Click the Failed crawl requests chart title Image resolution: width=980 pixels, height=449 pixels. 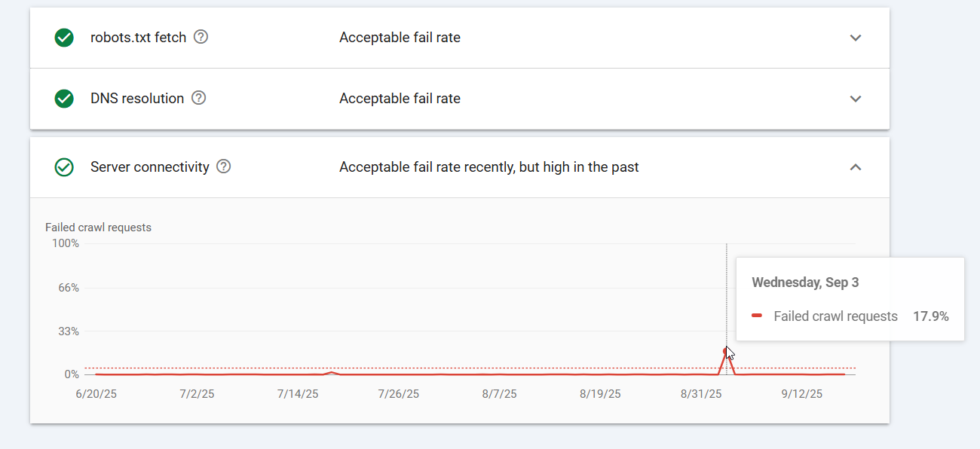pyautogui.click(x=98, y=228)
